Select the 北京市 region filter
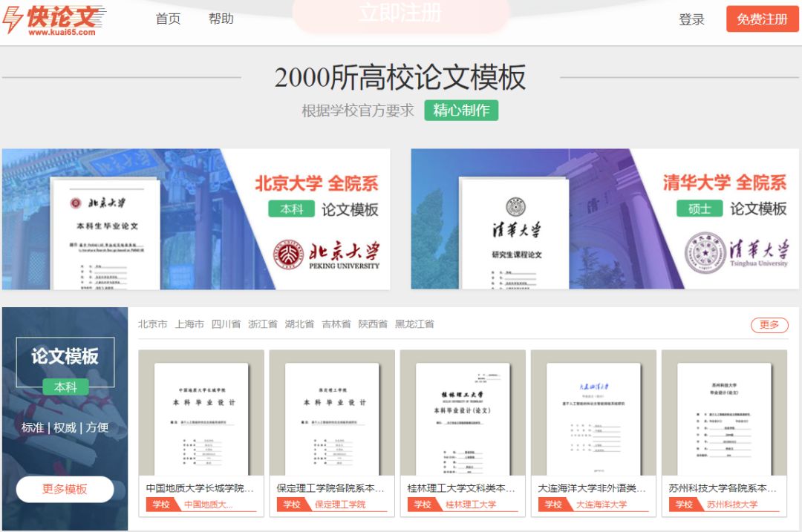The image size is (802, 532). click(x=151, y=325)
